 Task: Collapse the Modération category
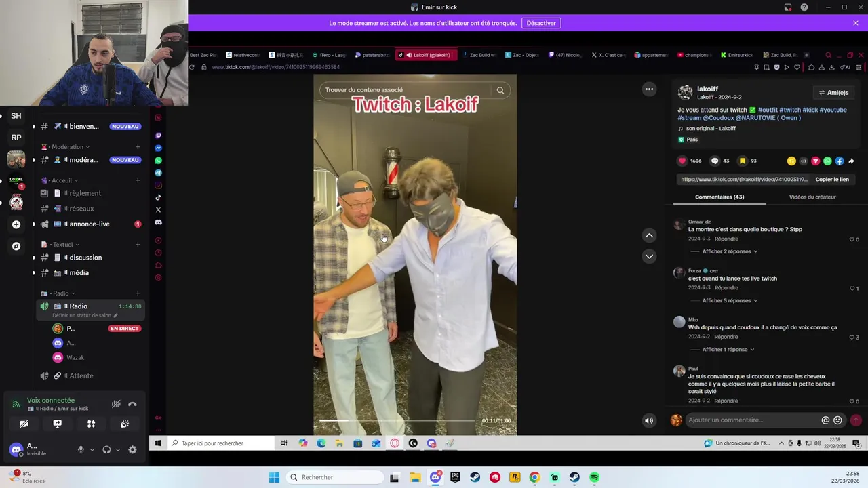tap(70, 147)
